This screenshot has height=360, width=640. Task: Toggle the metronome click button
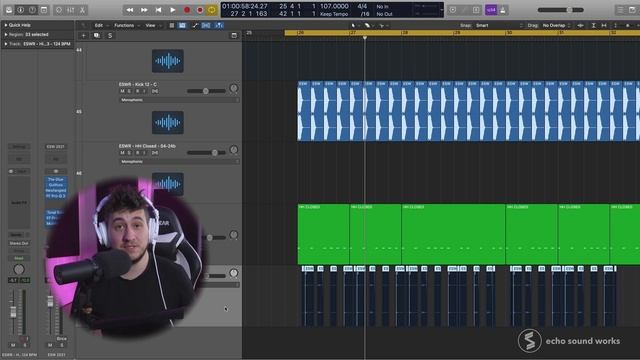coord(503,10)
